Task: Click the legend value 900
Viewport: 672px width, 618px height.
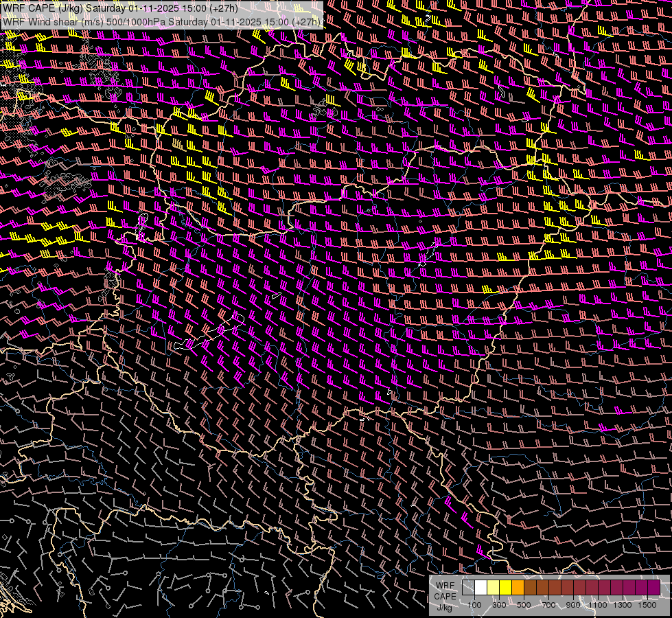Action: (573, 605)
